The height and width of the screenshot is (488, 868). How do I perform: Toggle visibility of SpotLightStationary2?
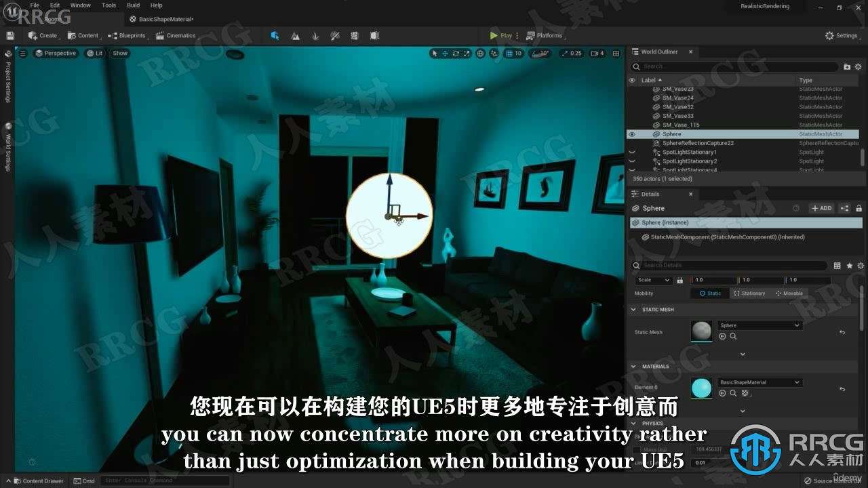tap(632, 161)
